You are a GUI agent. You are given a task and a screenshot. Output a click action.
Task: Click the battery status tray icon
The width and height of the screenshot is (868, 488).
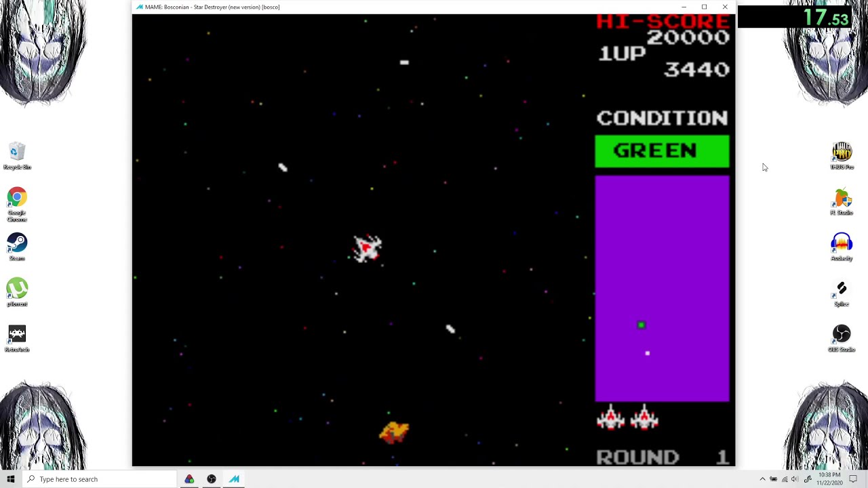click(x=774, y=479)
